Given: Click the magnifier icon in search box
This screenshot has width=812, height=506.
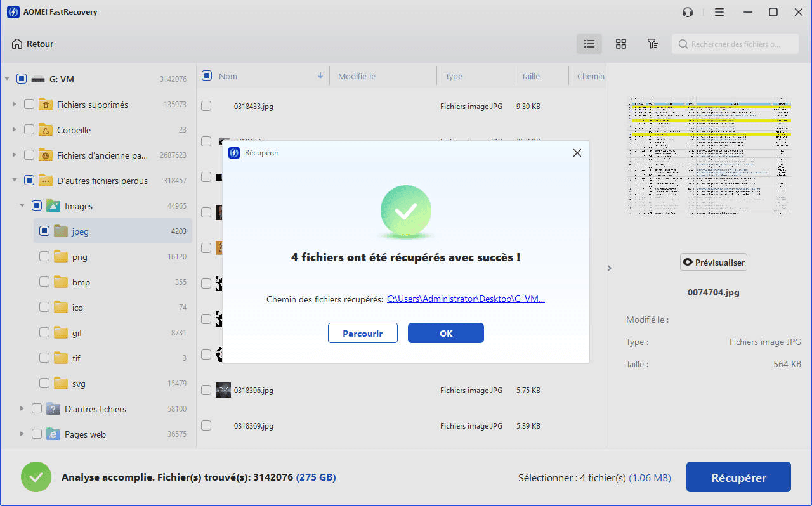Looking at the screenshot, I should [683, 44].
